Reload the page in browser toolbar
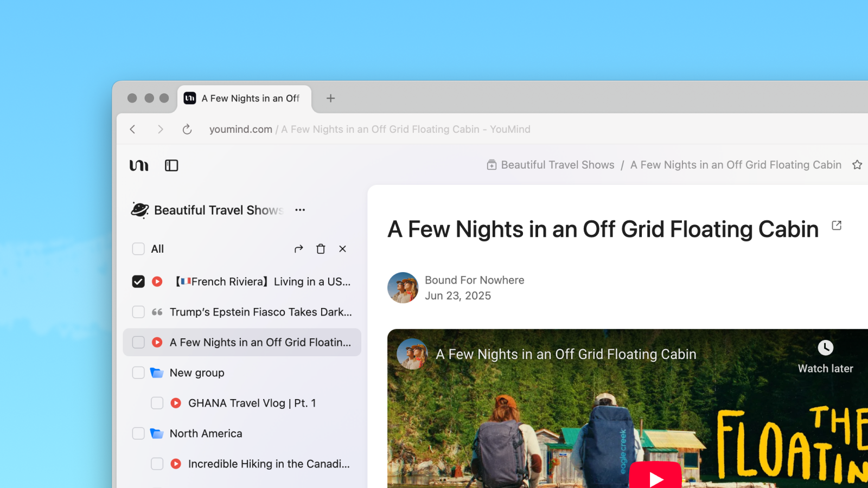The height and width of the screenshot is (488, 868). 187,129
